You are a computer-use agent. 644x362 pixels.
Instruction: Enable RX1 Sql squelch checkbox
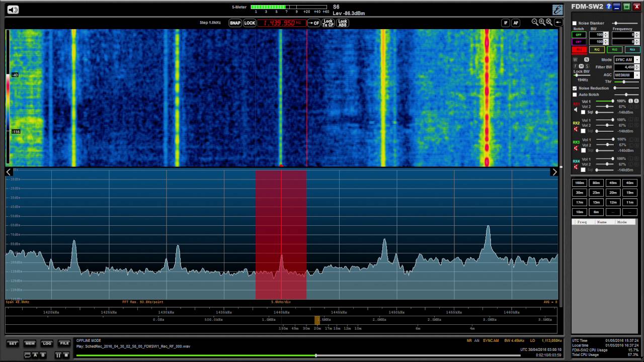click(x=583, y=112)
